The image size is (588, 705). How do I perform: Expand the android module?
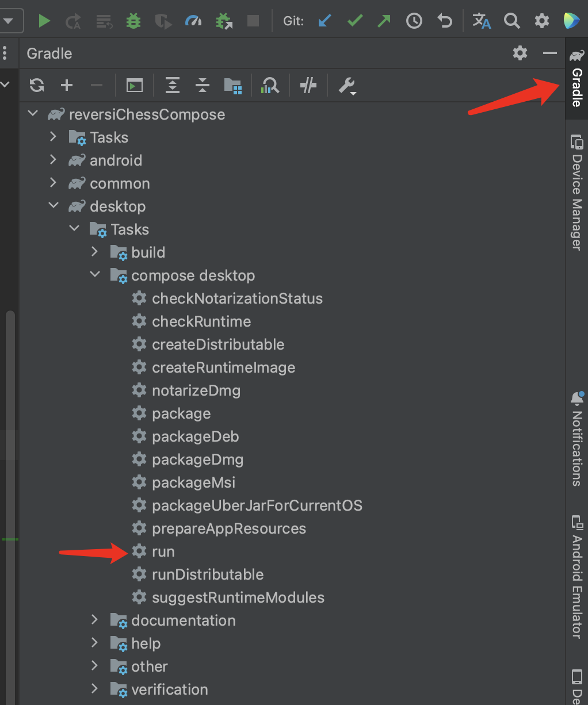pyautogui.click(x=53, y=160)
